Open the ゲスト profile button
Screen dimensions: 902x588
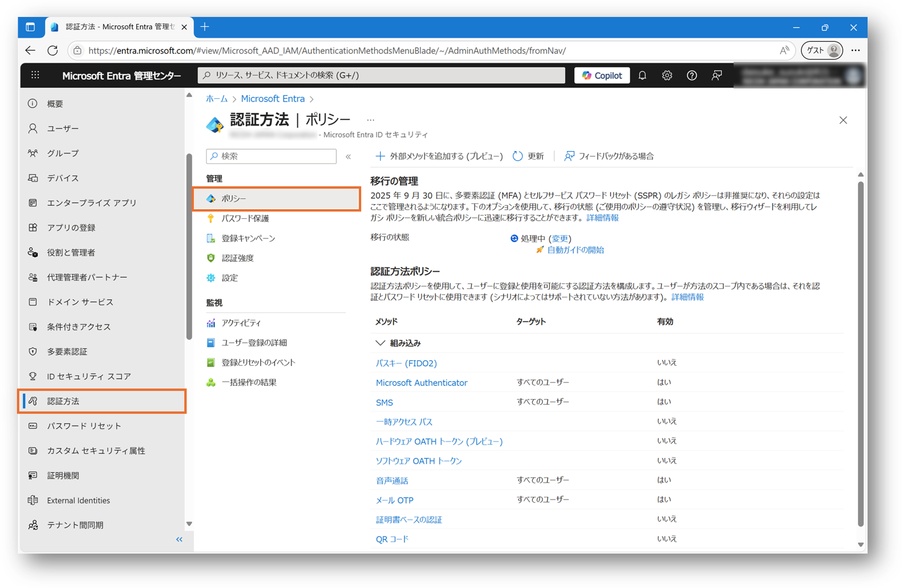pos(821,50)
